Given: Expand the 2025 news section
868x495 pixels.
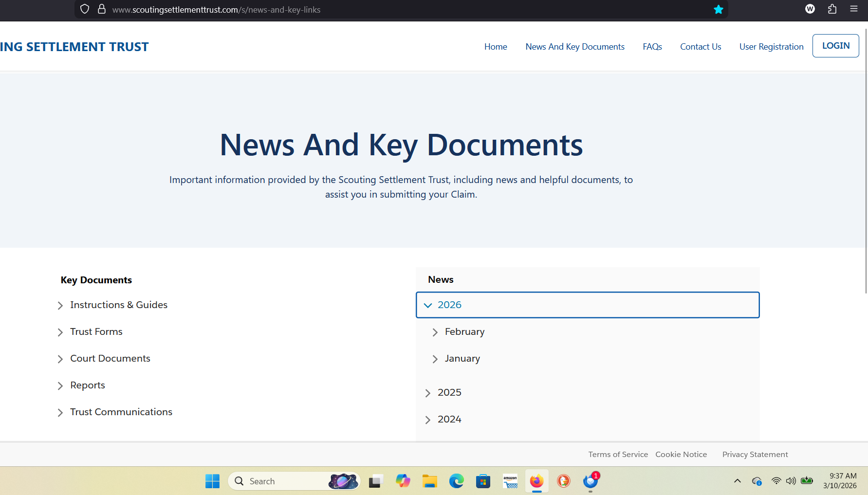Looking at the screenshot, I should 449,393.
